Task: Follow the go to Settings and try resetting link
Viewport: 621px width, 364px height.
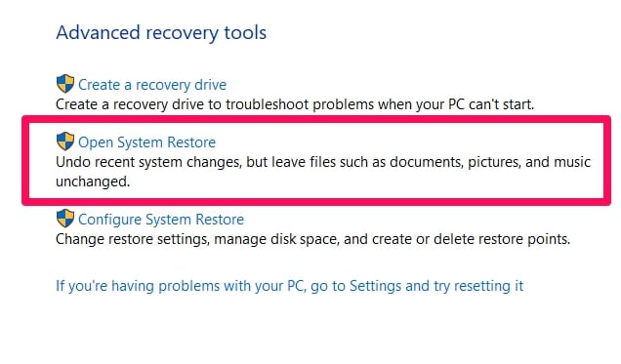Action: [x=290, y=286]
